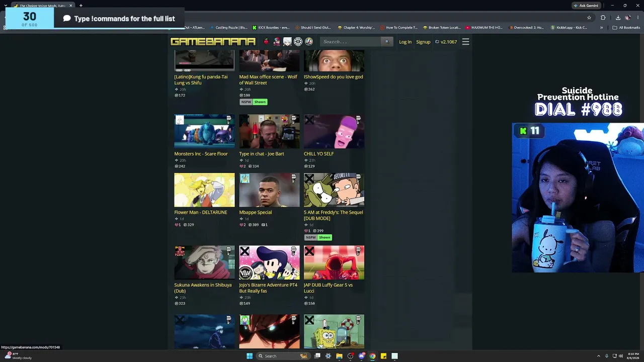Click the 'Mbappe Special' title link
Viewport: 644px width, 362px height.
[x=256, y=212]
